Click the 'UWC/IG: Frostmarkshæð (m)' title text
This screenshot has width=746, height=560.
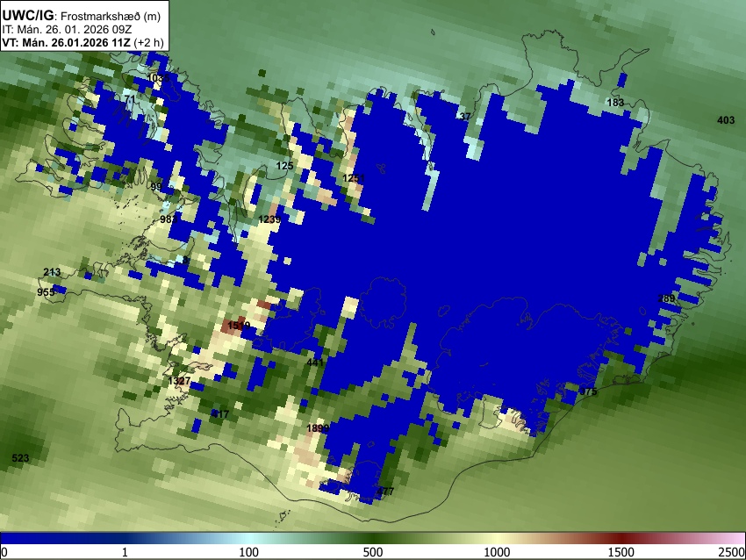(x=82, y=16)
